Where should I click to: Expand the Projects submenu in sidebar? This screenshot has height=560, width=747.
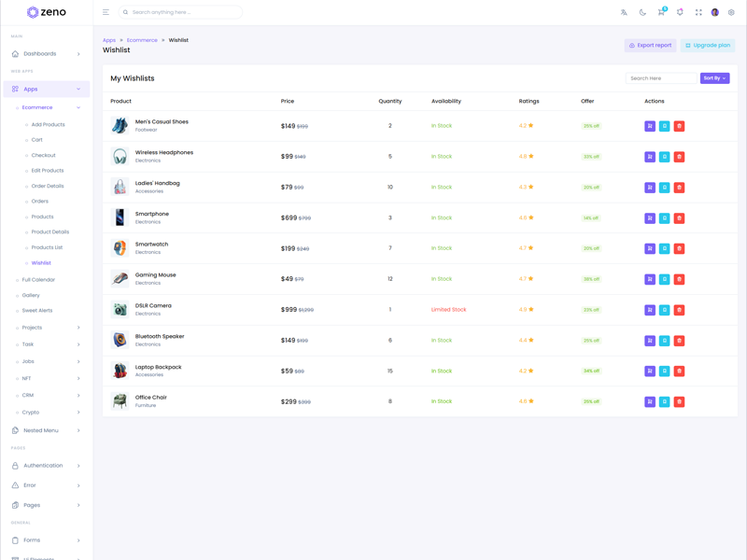(x=47, y=328)
